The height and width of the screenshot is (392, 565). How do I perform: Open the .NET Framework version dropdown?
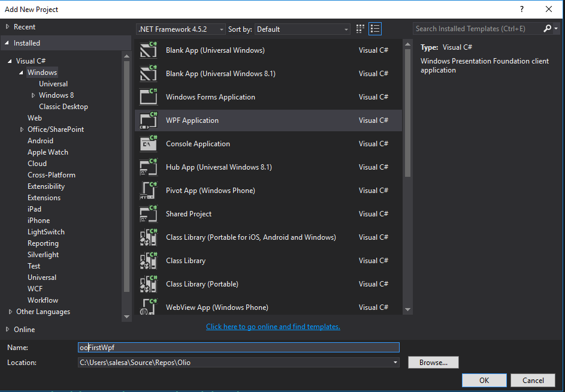point(181,29)
